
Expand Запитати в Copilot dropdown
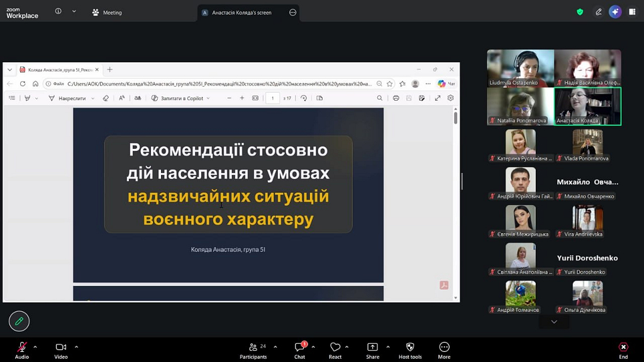pyautogui.click(x=208, y=99)
